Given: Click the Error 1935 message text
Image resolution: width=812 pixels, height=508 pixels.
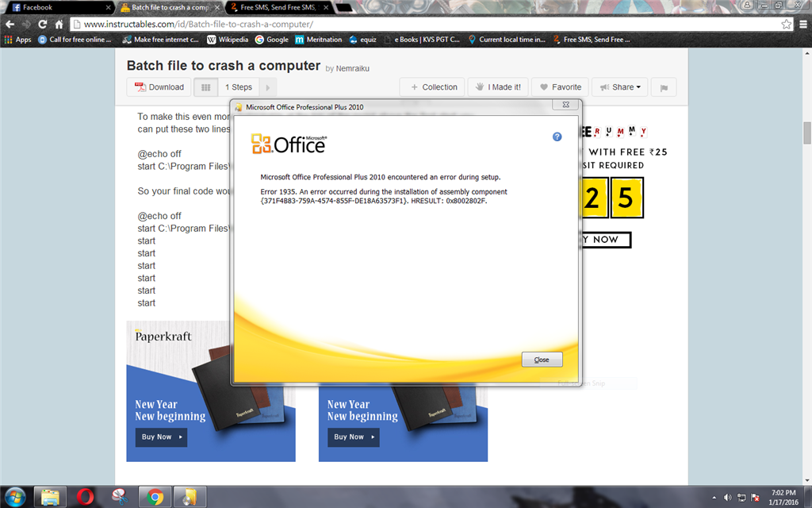Looking at the screenshot, I should [383, 196].
